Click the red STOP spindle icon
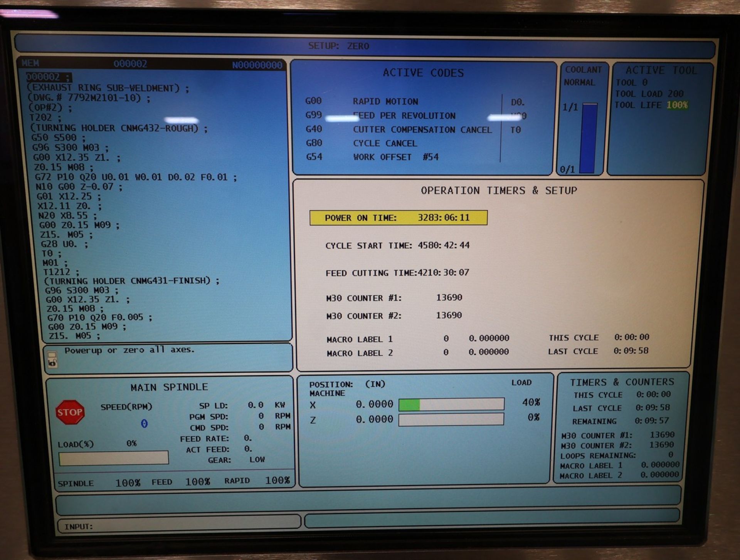Image resolution: width=740 pixels, height=560 pixels. pyautogui.click(x=70, y=412)
